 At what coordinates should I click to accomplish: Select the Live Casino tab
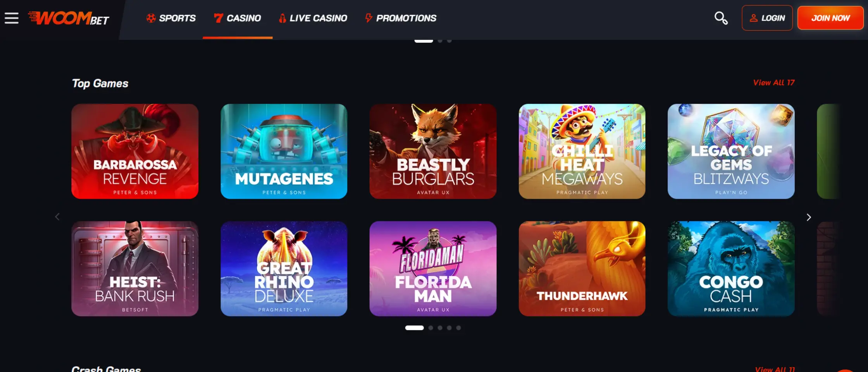[313, 18]
